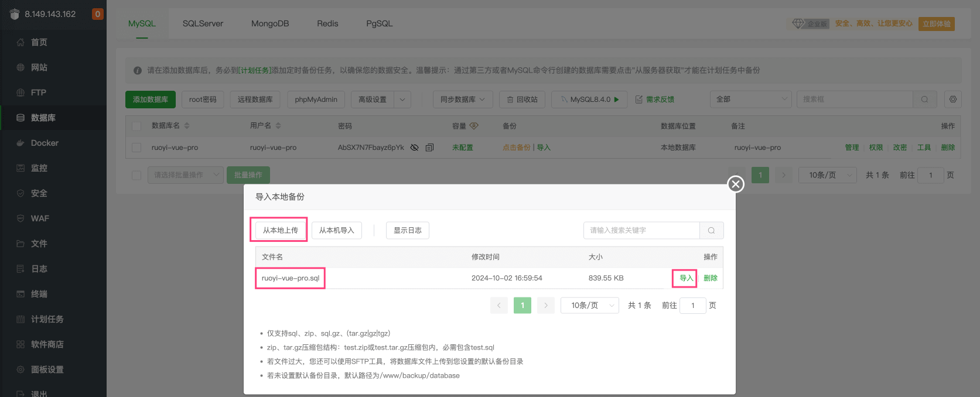Click 从本地上传 upload button
980x397 pixels.
pyautogui.click(x=280, y=231)
